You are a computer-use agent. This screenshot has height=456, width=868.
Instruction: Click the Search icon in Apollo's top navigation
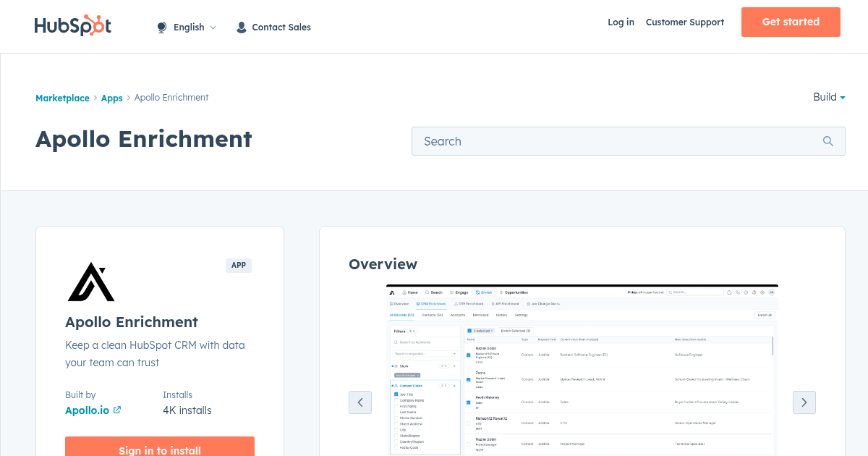point(427,292)
